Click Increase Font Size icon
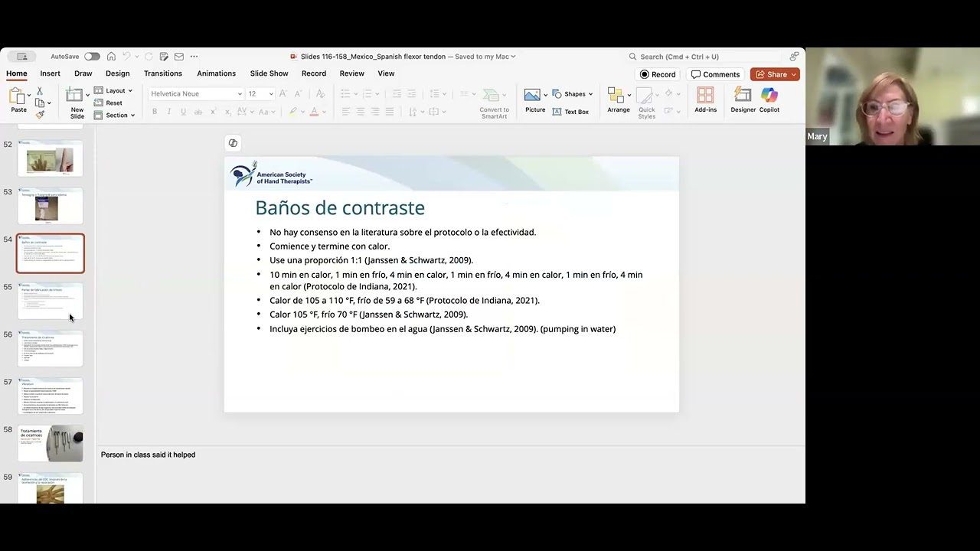 pyautogui.click(x=283, y=93)
